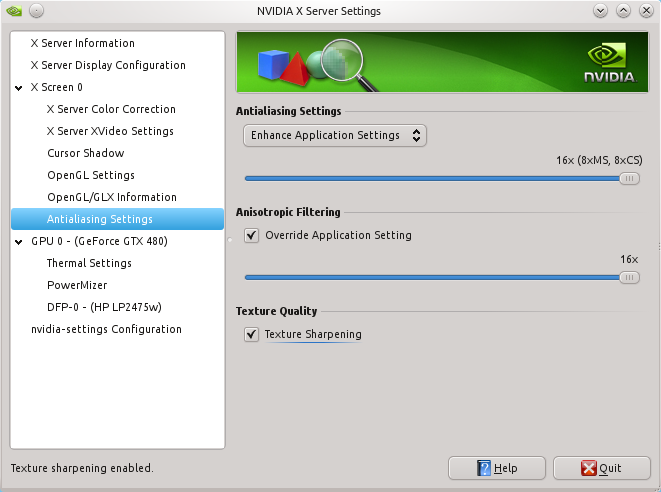Viewport: 661px width, 492px height.
Task: Click the 'Antialiasing Settings' section heading
Action: tap(288, 111)
